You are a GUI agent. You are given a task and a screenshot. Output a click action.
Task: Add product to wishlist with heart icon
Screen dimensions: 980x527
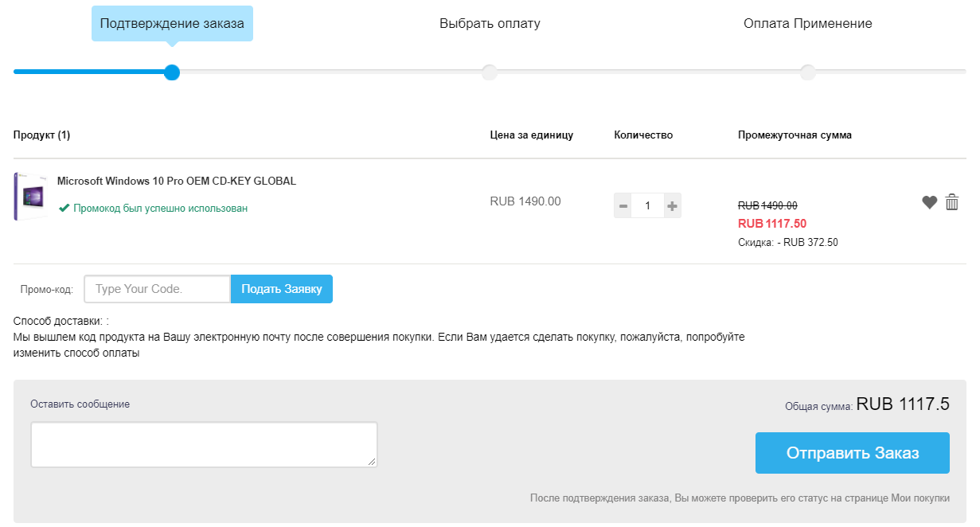click(929, 203)
